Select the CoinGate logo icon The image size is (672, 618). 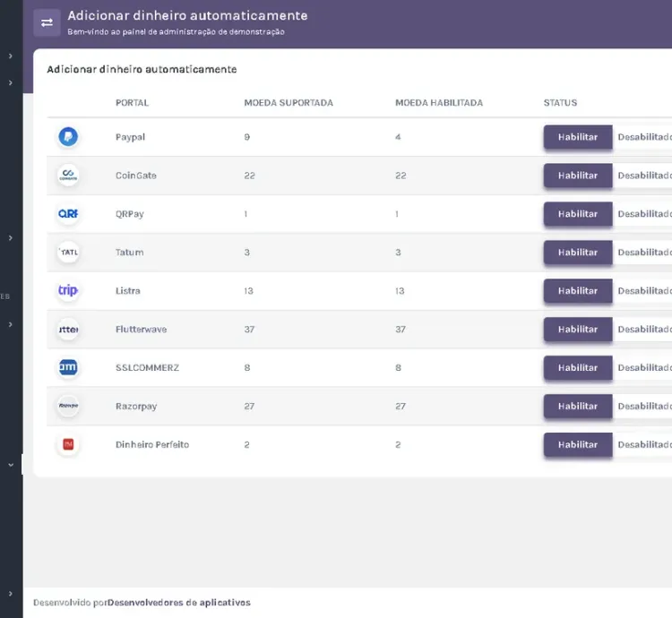(x=68, y=176)
